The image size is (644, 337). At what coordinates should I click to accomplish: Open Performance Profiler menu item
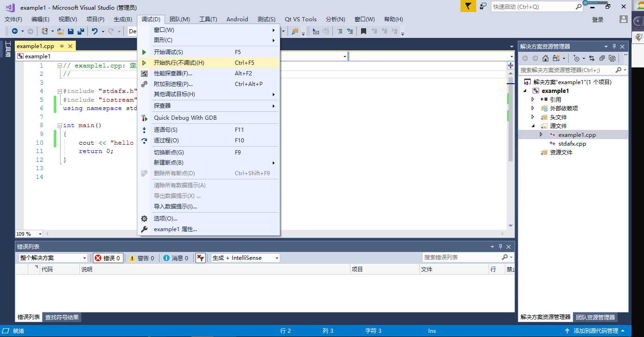tap(209, 73)
